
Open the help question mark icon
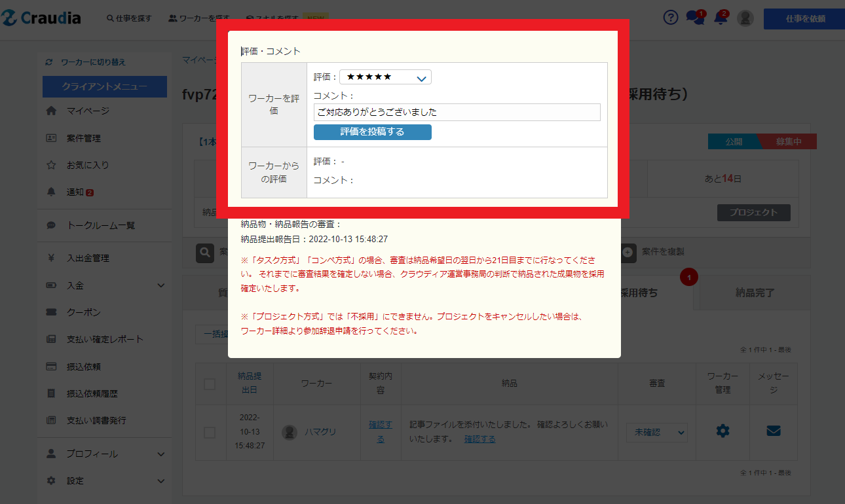[x=670, y=18]
